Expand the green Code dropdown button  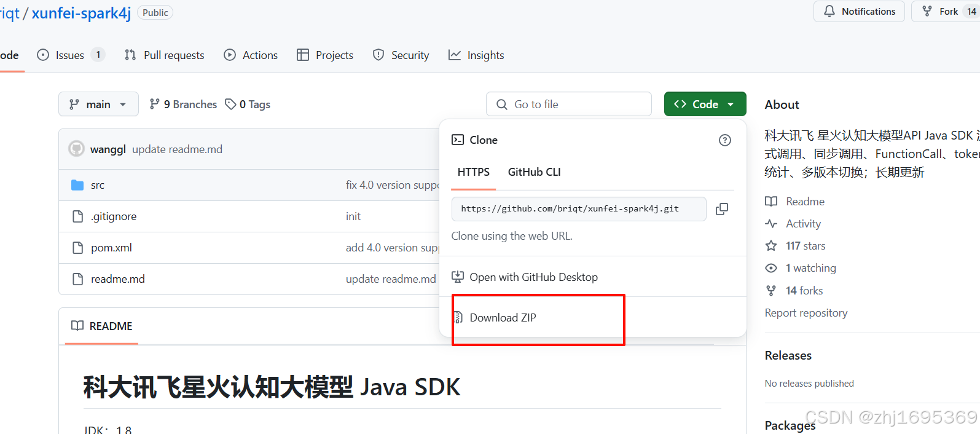[x=705, y=104]
